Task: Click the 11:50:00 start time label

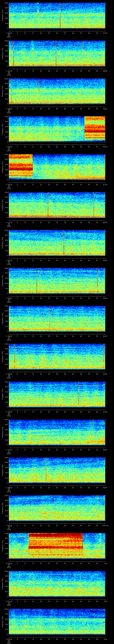Action: pos(9,185)
